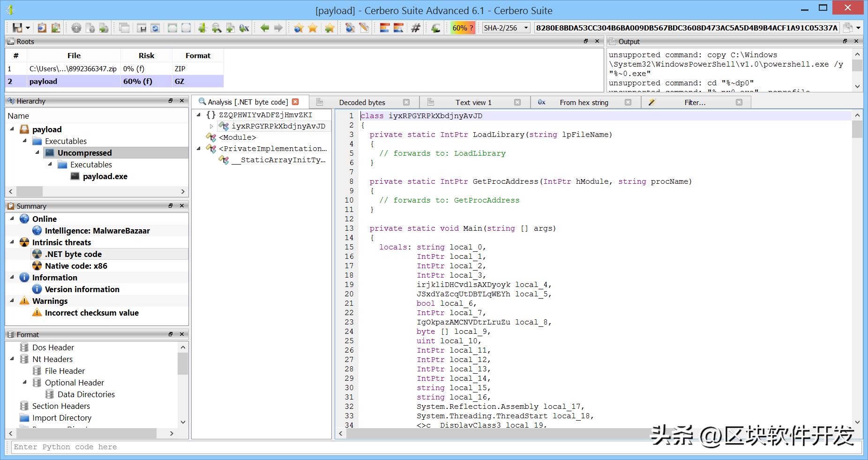
Task: Click the hash symbol toolbar icon
Action: tap(415, 28)
